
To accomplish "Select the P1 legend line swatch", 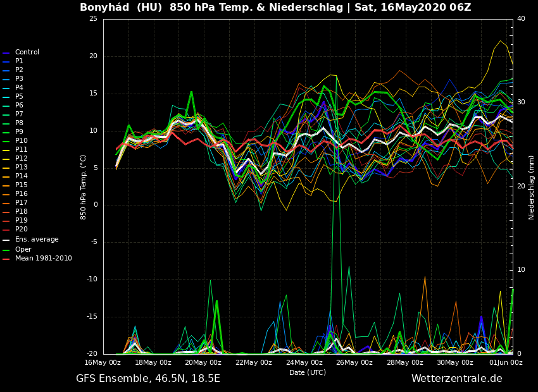I will [x=6, y=61].
